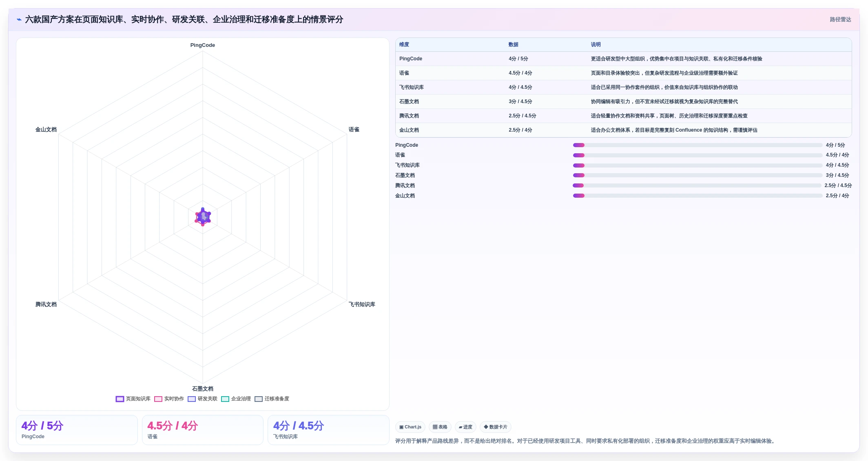Toggle the 迁移准备度 legend dataset
Image resolution: width=868 pixels, height=461 pixels.
coord(272,399)
